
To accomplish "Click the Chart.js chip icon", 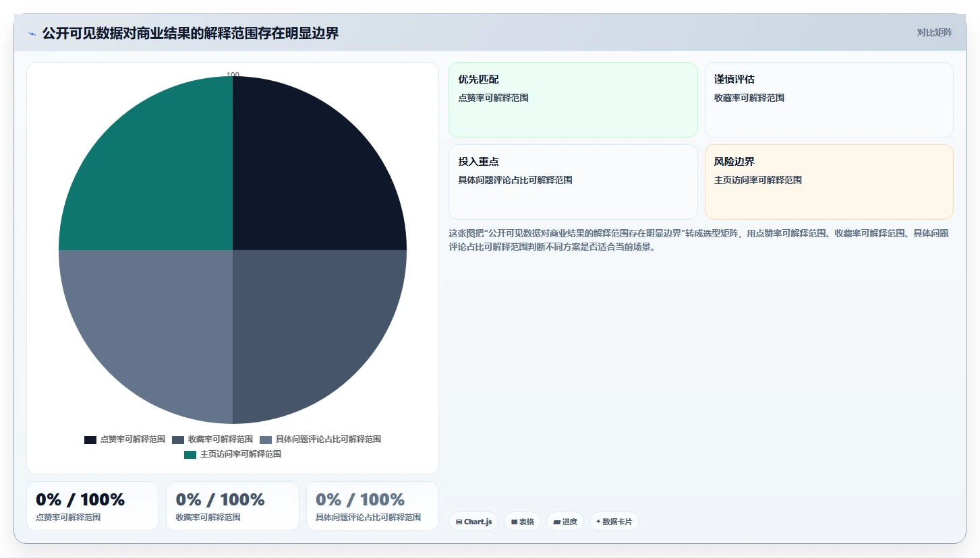I will (459, 522).
